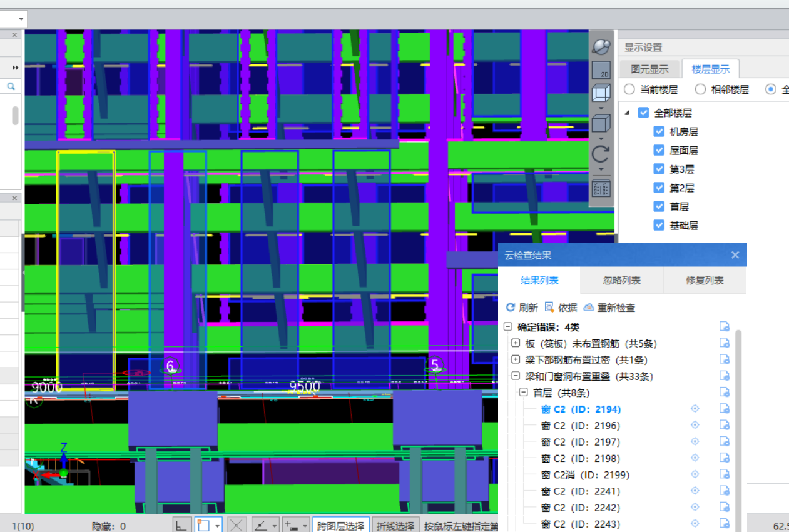Select the solid cube shading icon
789x532 pixels.
(601, 123)
